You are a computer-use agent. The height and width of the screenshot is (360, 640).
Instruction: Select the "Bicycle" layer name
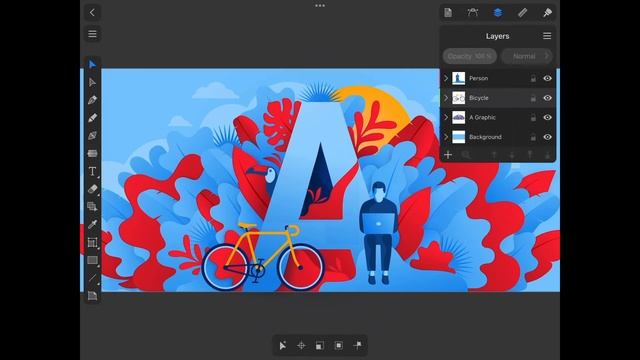[479, 98]
